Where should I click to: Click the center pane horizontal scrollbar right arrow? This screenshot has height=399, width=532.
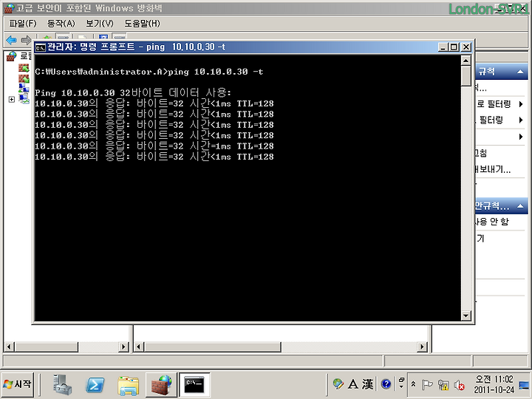pyautogui.click(x=422, y=347)
